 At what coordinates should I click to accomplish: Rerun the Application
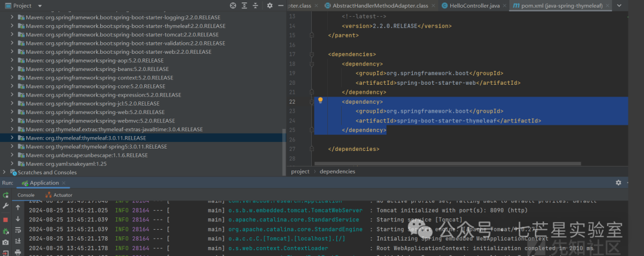pos(6,195)
